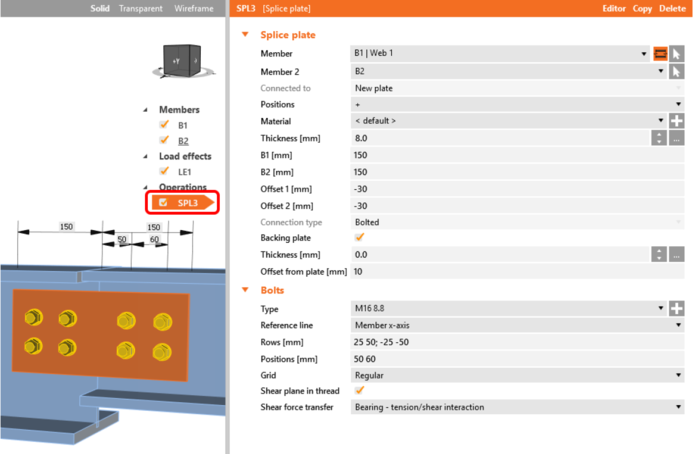Disable Shear plane in thread checkbox
Screen dimensions: 700x454
359,391
